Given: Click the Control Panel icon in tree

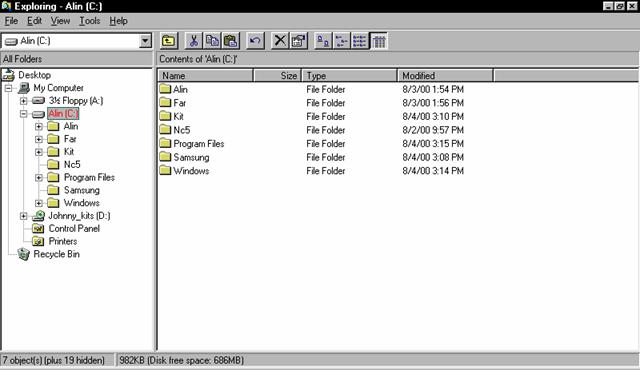Looking at the screenshot, I should pyautogui.click(x=38, y=228).
